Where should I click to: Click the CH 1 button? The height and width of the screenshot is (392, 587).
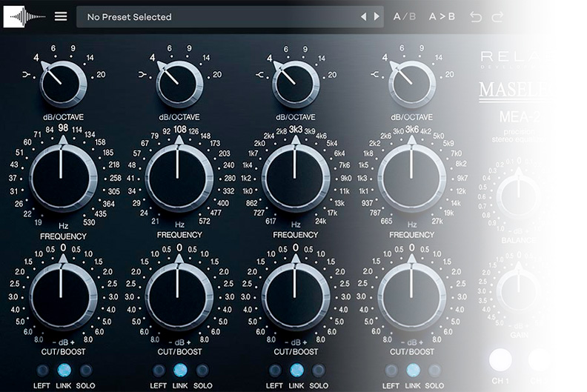point(500,359)
